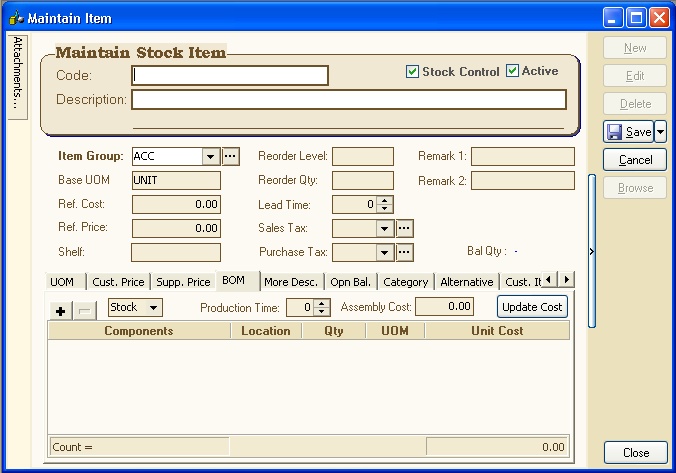Viewport: 676px width, 473px height.
Task: Expand side panel with the right chevron
Action: click(x=592, y=251)
